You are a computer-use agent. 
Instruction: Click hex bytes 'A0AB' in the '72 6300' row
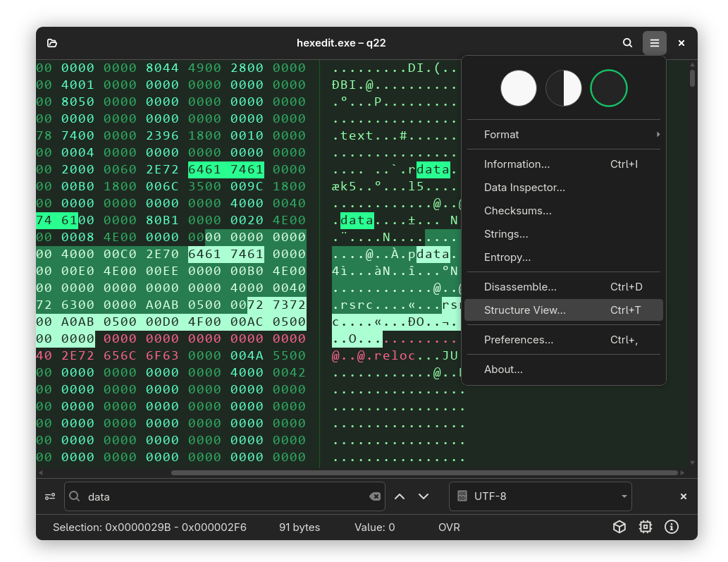[162, 305]
